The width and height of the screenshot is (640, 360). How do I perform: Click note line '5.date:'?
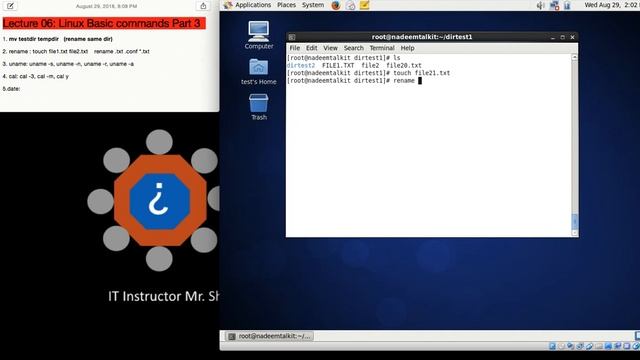click(x=11, y=89)
